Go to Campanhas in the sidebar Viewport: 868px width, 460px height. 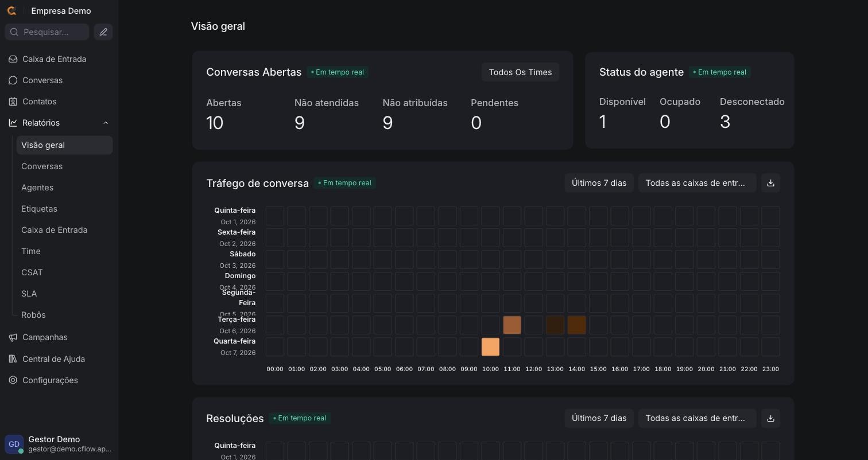pos(59,337)
